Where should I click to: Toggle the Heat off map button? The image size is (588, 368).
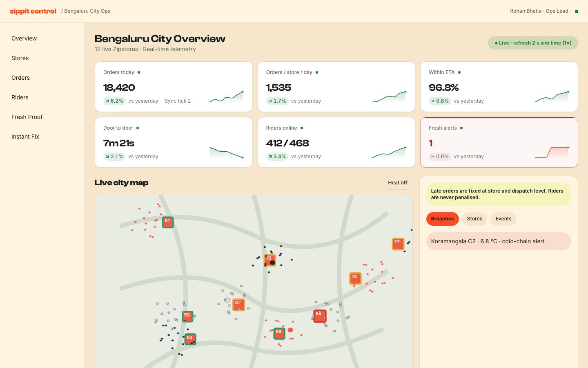(x=398, y=183)
